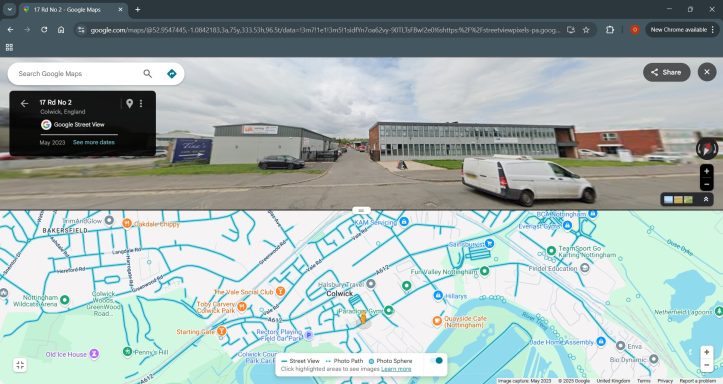Close the Google Maps browser tab

[x=120, y=9]
